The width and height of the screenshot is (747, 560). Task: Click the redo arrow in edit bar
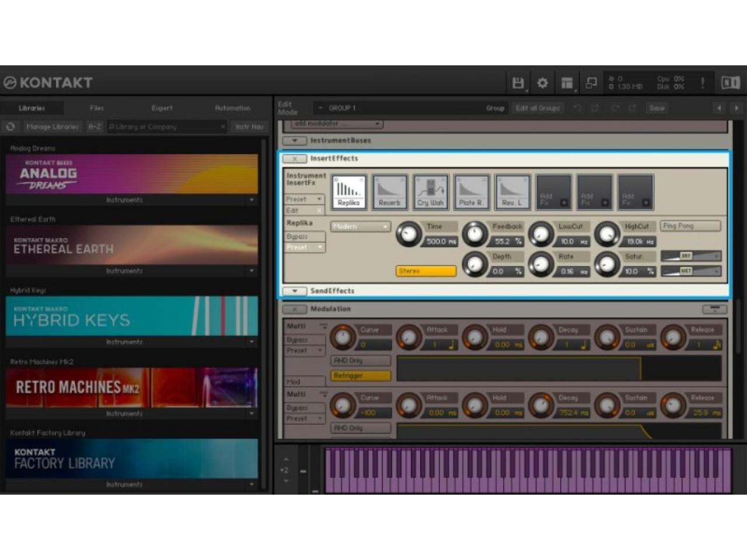615,108
